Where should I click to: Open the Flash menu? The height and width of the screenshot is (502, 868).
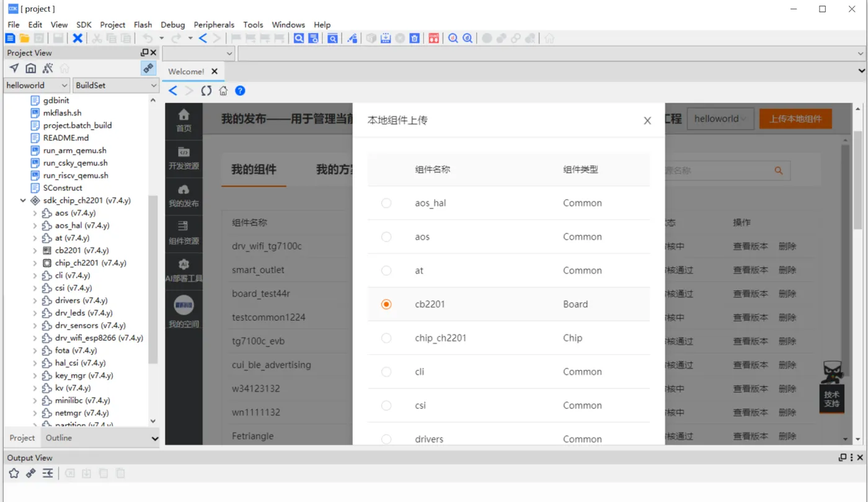click(143, 25)
